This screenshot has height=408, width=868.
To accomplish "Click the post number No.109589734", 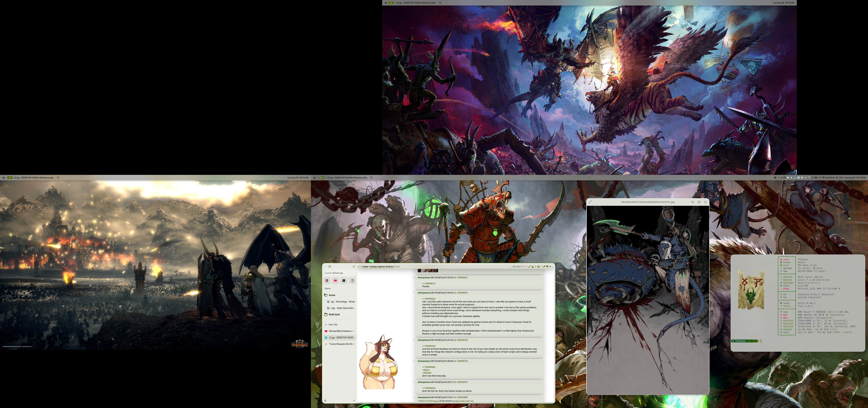I will (x=460, y=361).
